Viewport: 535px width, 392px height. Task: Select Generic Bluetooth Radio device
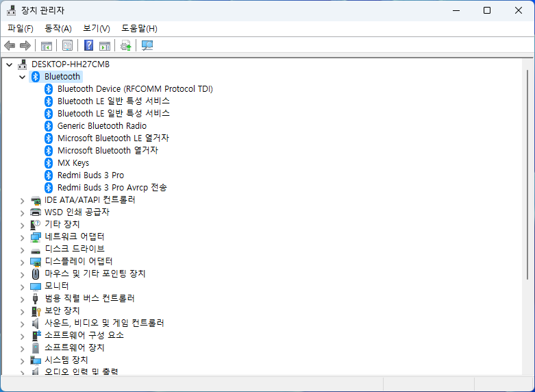coord(102,126)
